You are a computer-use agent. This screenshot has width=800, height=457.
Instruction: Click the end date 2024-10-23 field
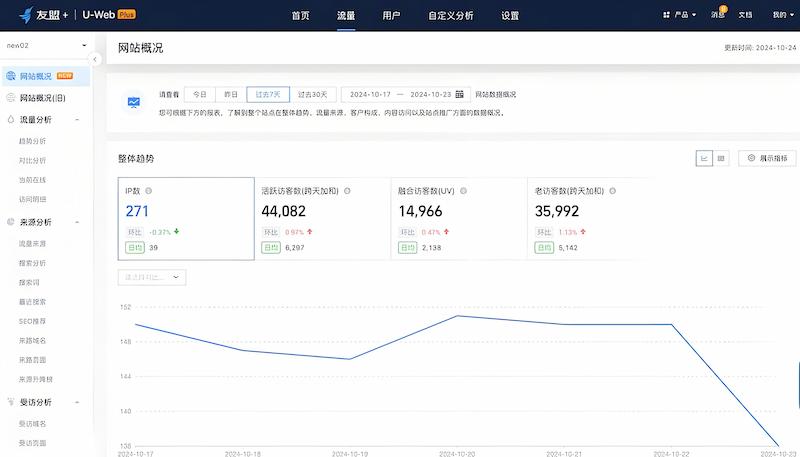(x=431, y=94)
